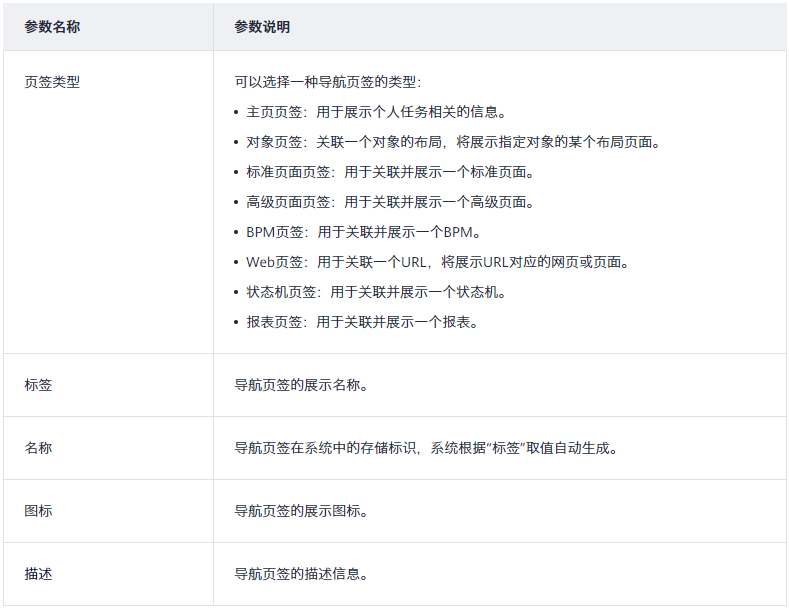
Task: Click the 描述 parameter name cell
Action: [38, 574]
